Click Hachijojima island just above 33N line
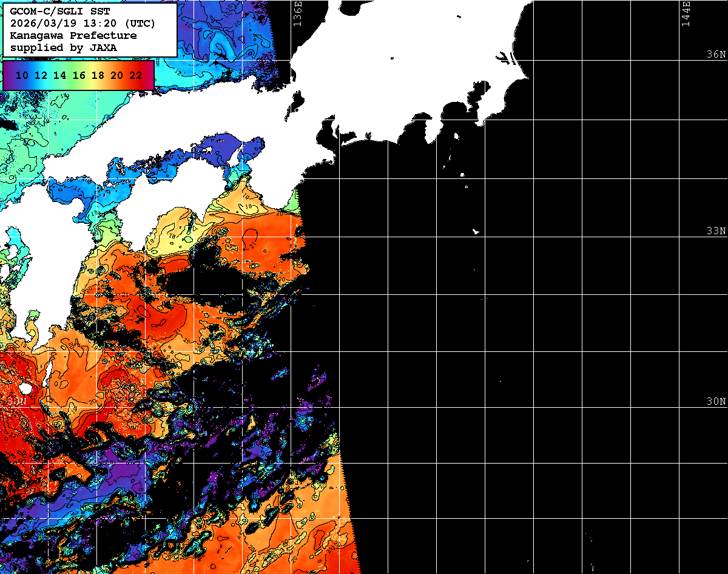 (476, 231)
